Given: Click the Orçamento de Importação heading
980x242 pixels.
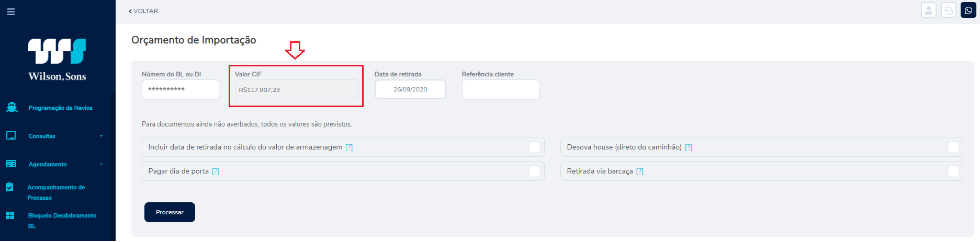Looking at the screenshot, I should pos(194,40).
